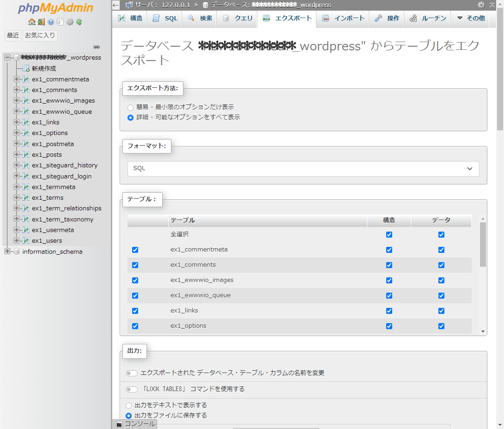
Task: Click the お気に入り favorites button
Action: 40,35
